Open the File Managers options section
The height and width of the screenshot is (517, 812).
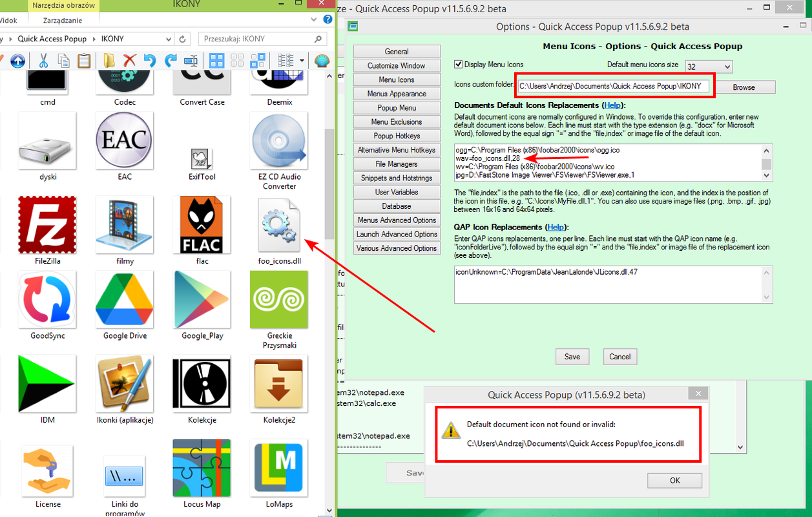pos(397,164)
